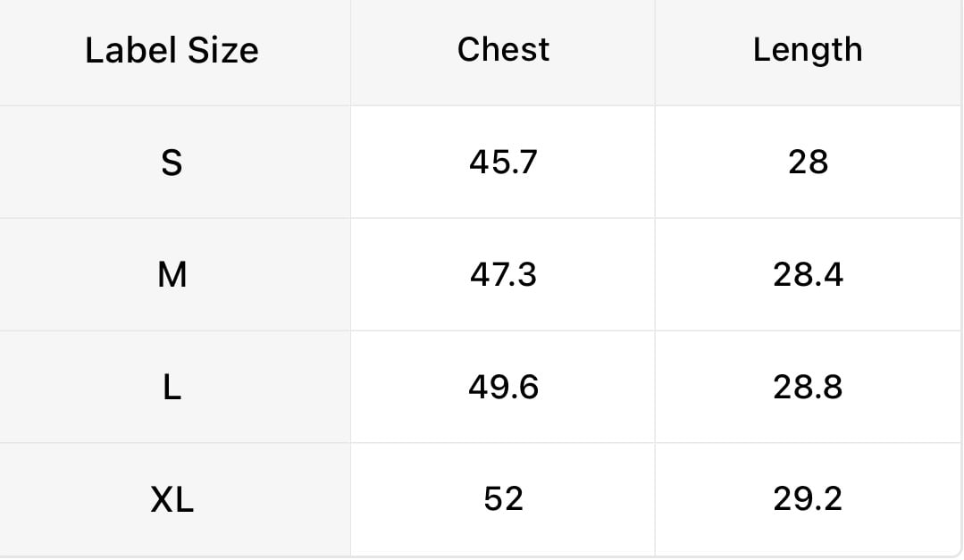Click chest value 47.3
This screenshot has width=964, height=560.
point(503,274)
